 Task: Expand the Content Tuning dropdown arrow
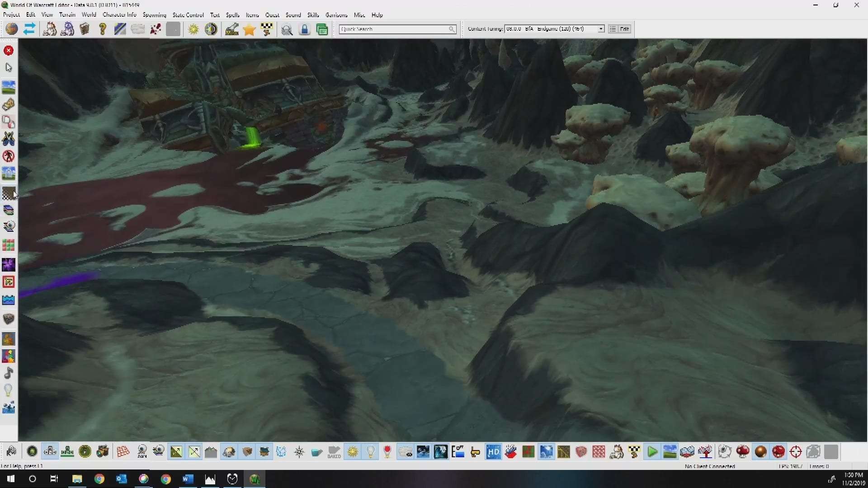[x=601, y=29]
